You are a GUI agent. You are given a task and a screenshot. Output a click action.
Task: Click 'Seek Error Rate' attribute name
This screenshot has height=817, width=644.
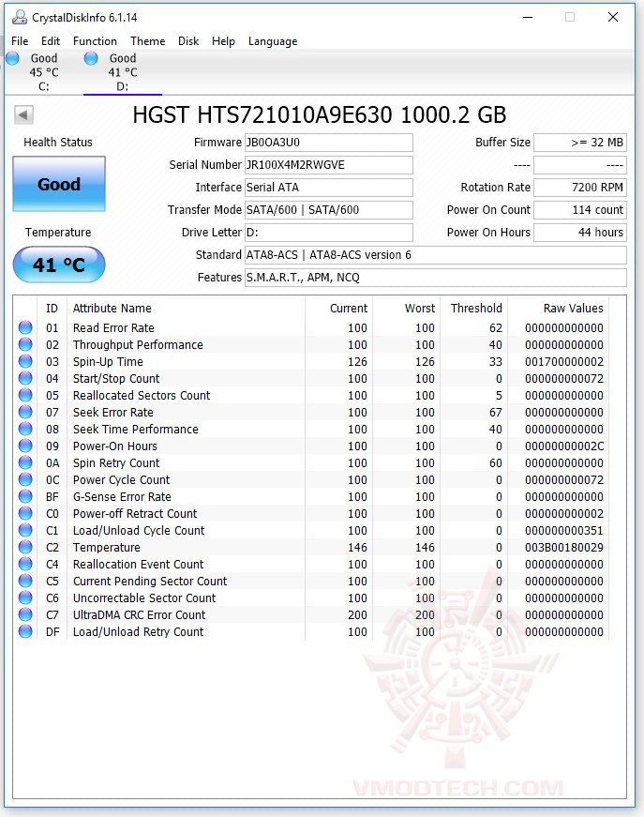tap(113, 412)
